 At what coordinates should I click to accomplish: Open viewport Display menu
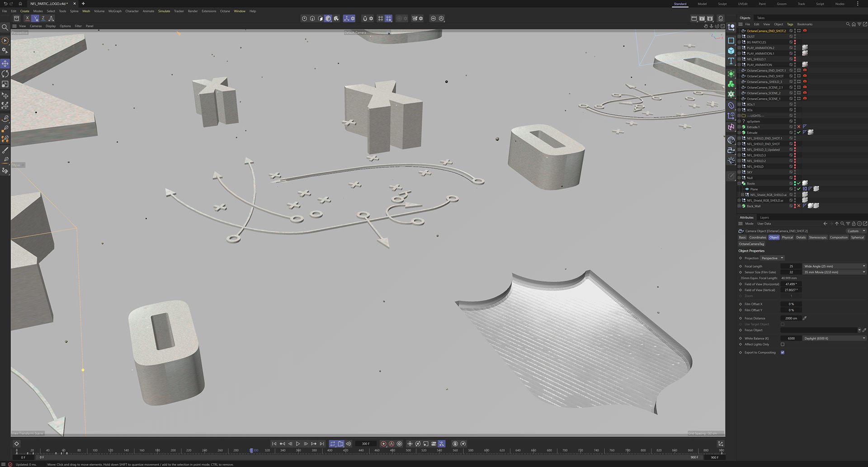[x=51, y=26]
